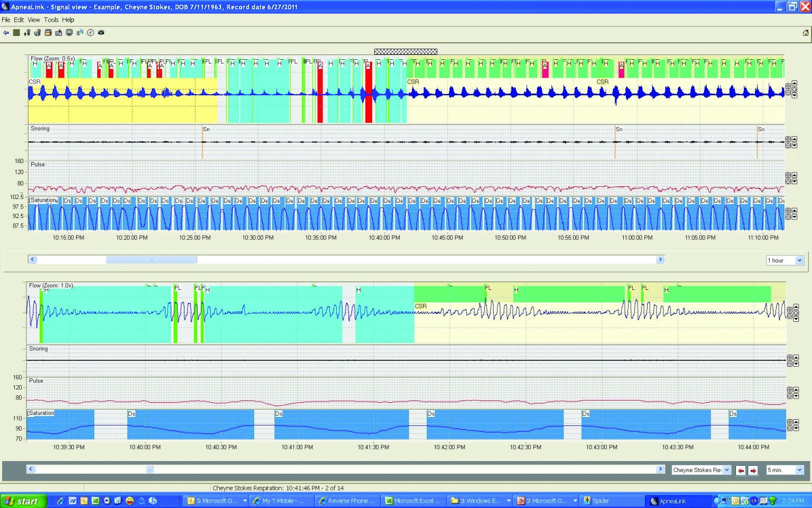Open the '5 min.' time range dropdown
This screenshot has width=812, height=508.
tap(799, 470)
